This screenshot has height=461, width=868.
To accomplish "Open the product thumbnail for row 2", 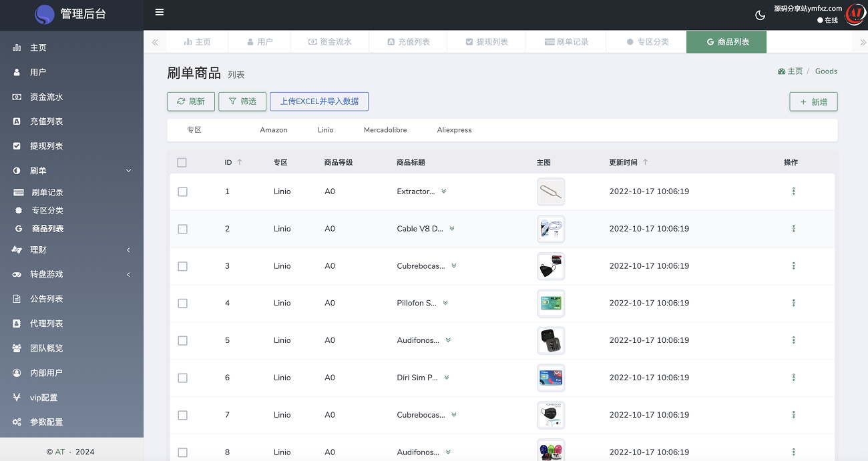I will (x=551, y=229).
